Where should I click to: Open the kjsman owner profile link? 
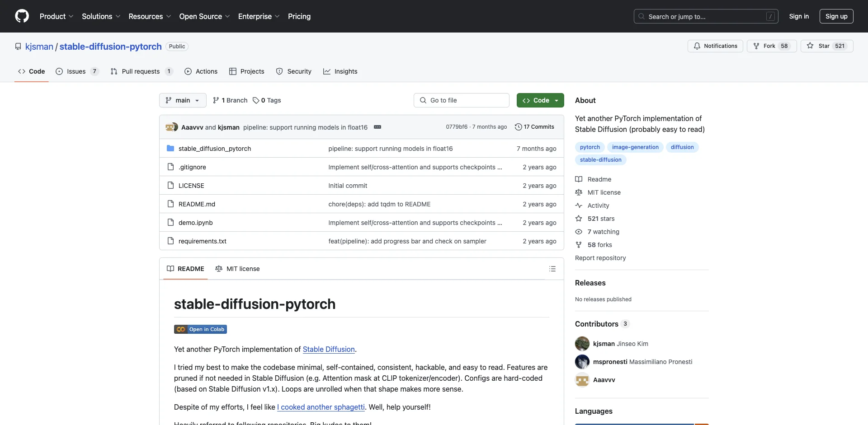(39, 47)
